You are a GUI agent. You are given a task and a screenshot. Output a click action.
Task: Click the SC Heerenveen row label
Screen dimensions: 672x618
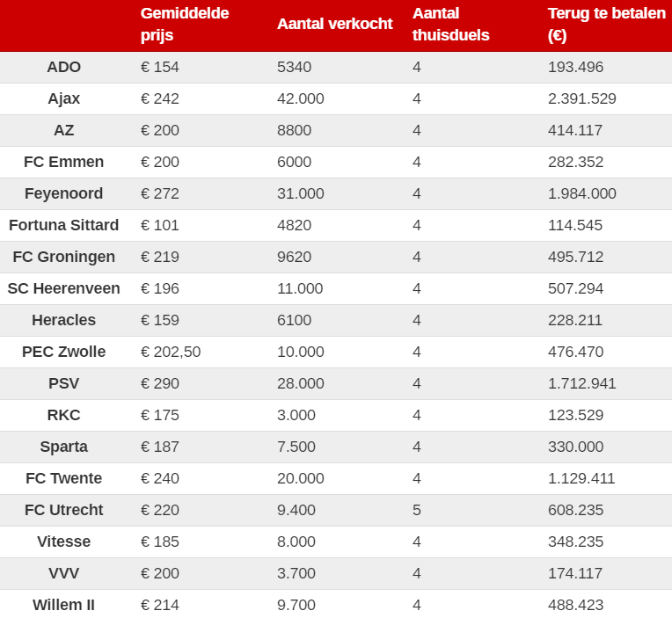[x=64, y=288]
